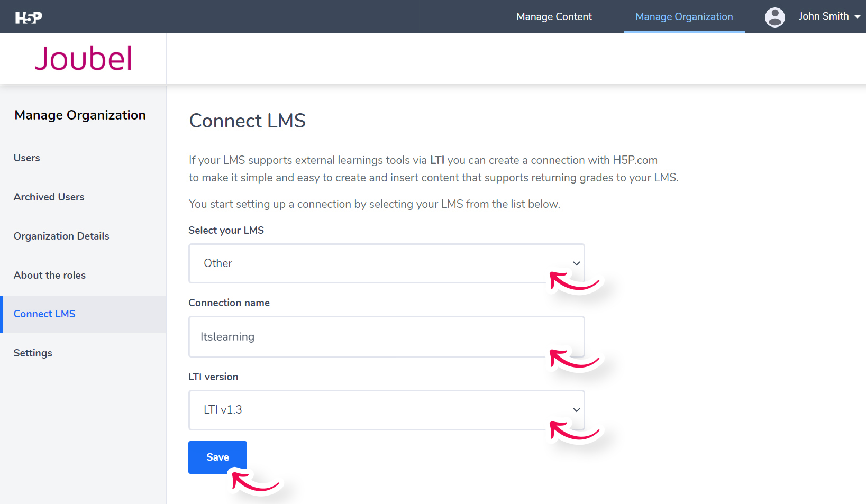The image size is (866, 504).
Task: Click the Manage Organization heading
Action: coord(80,115)
